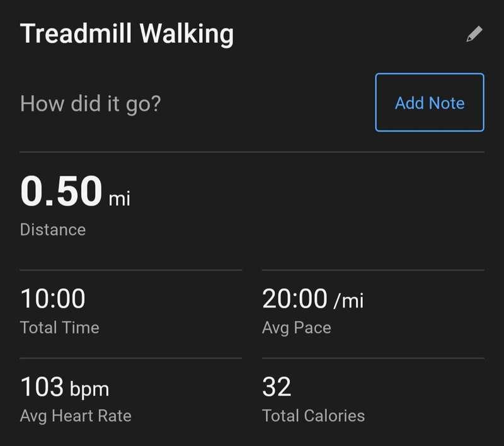Open the Avg Heart Rate label
504x446 pixels.
(x=76, y=416)
